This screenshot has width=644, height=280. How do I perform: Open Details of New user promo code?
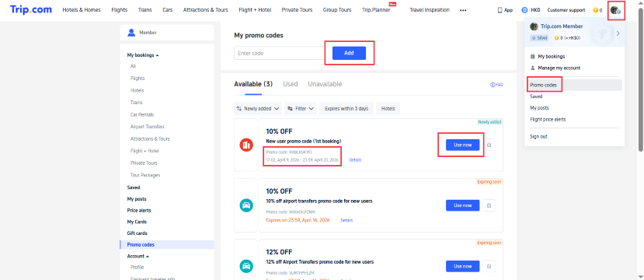click(x=355, y=160)
